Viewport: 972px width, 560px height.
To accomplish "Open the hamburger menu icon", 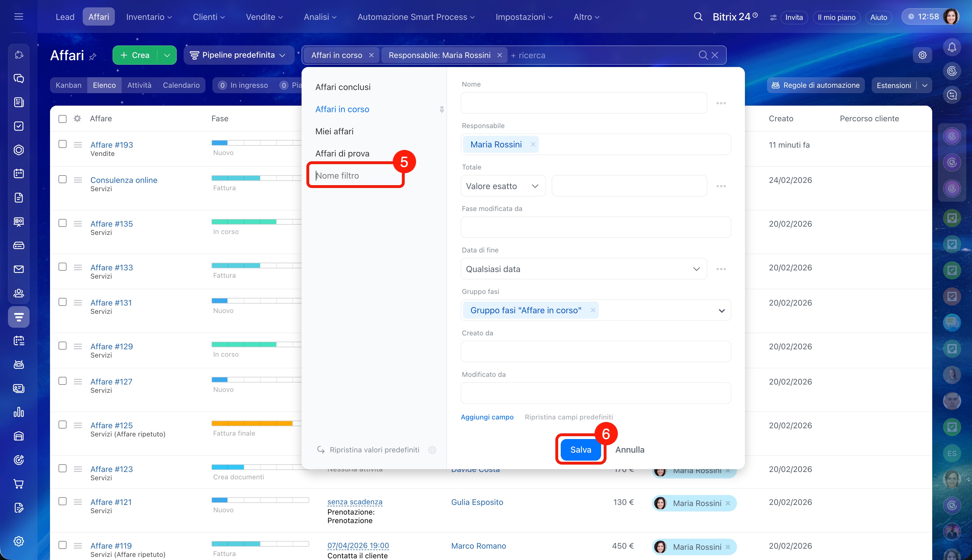I will 18,16.
